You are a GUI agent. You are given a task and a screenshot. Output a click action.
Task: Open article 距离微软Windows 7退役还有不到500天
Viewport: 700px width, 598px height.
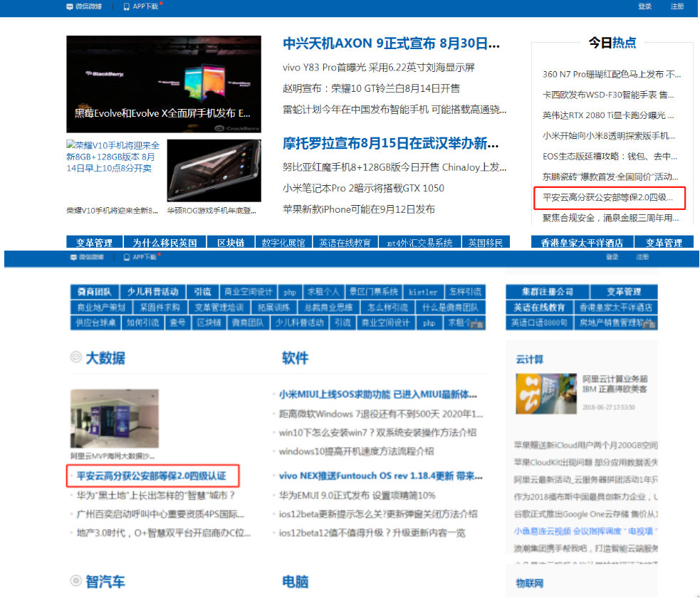click(381, 414)
